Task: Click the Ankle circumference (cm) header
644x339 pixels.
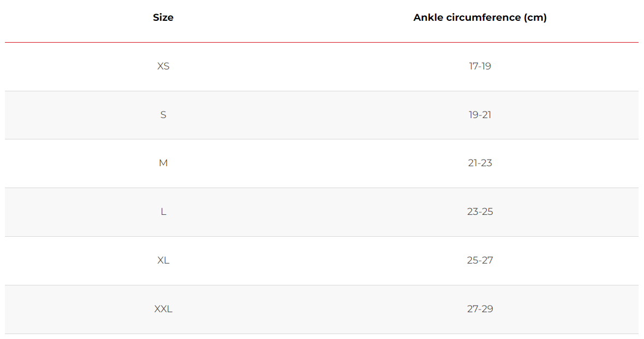Action: (480, 17)
